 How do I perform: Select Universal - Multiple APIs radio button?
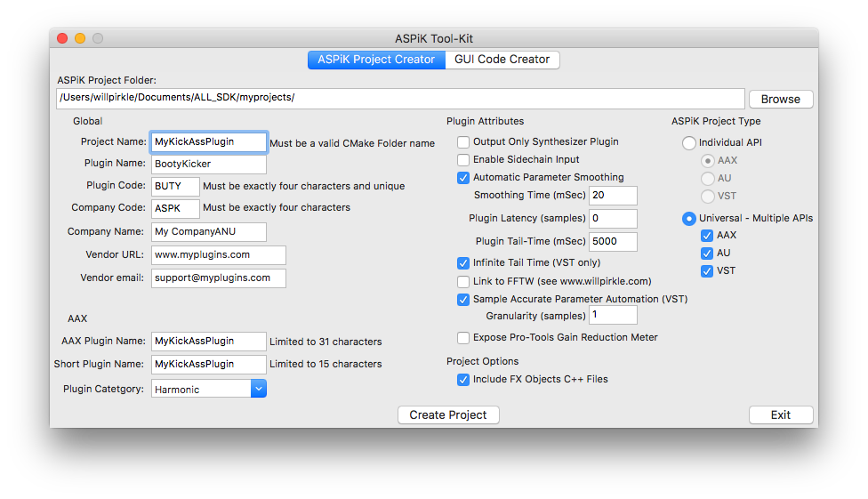(x=688, y=219)
